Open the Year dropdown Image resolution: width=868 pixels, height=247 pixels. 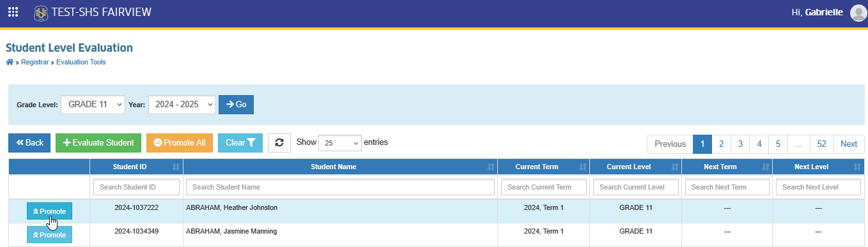(182, 104)
